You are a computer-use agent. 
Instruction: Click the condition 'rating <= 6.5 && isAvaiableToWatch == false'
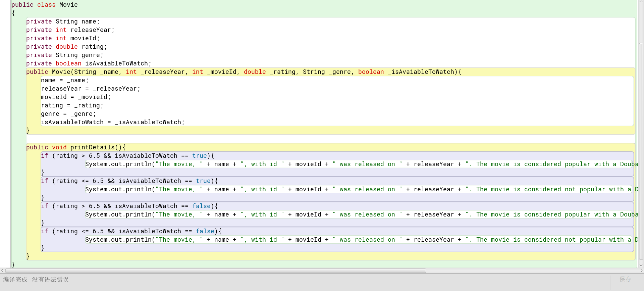(x=135, y=231)
